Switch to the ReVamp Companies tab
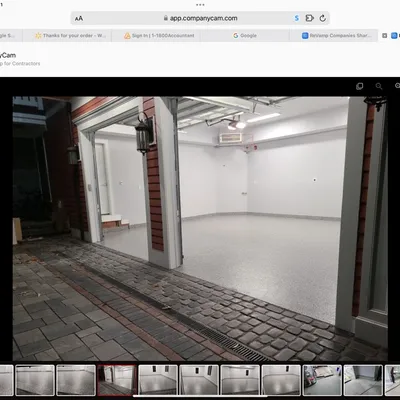The height and width of the screenshot is (400, 400). [336, 35]
